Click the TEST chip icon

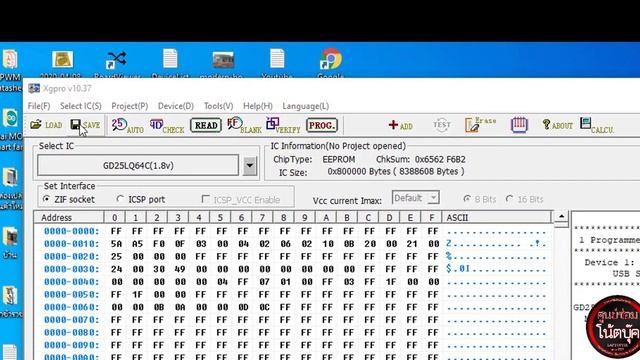click(x=442, y=125)
